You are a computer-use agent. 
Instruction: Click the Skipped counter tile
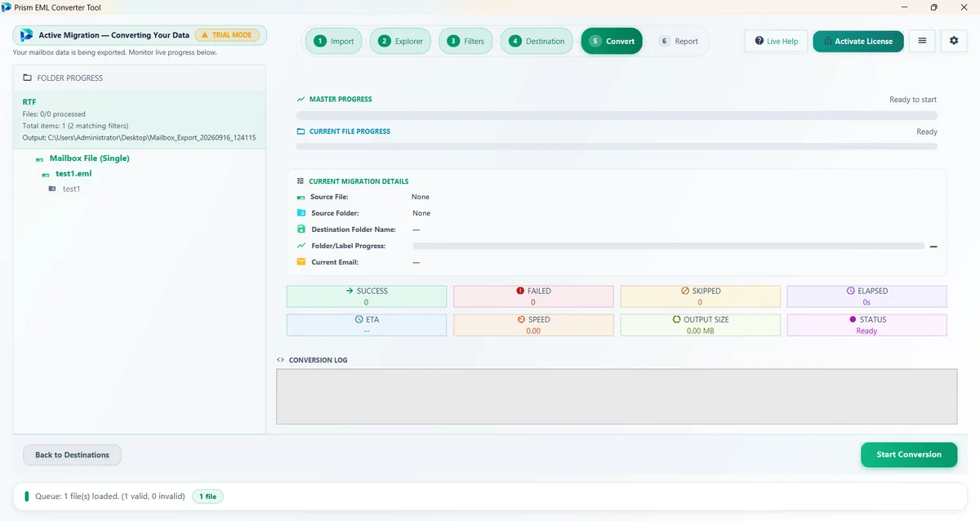(x=700, y=296)
